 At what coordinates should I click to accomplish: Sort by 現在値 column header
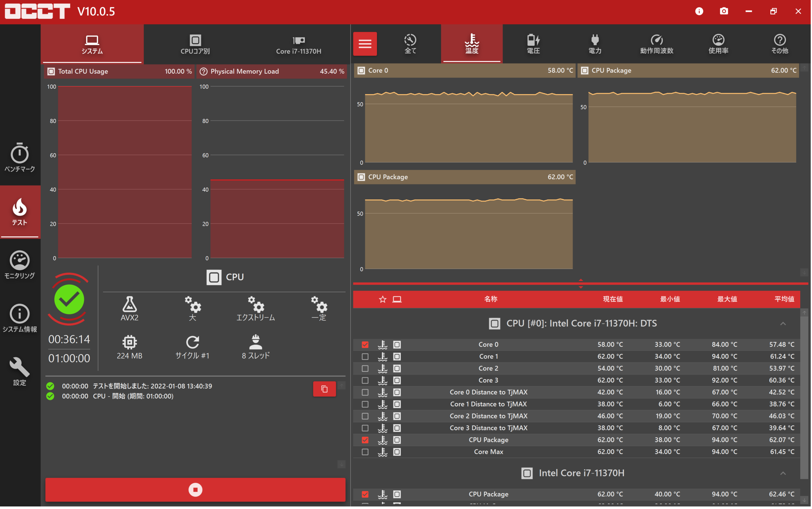pos(614,299)
